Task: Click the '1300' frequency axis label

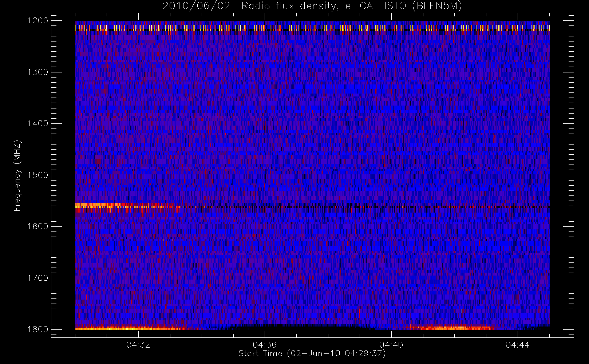Action: pyautogui.click(x=37, y=72)
